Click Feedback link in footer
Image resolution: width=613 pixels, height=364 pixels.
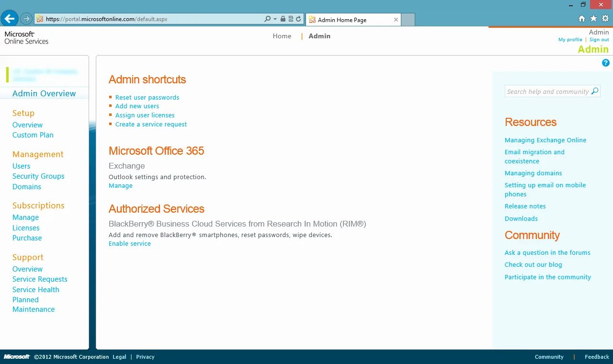[597, 357]
